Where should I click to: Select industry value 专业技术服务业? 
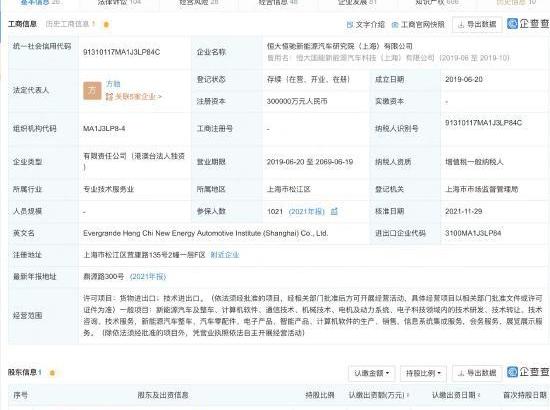(x=108, y=189)
